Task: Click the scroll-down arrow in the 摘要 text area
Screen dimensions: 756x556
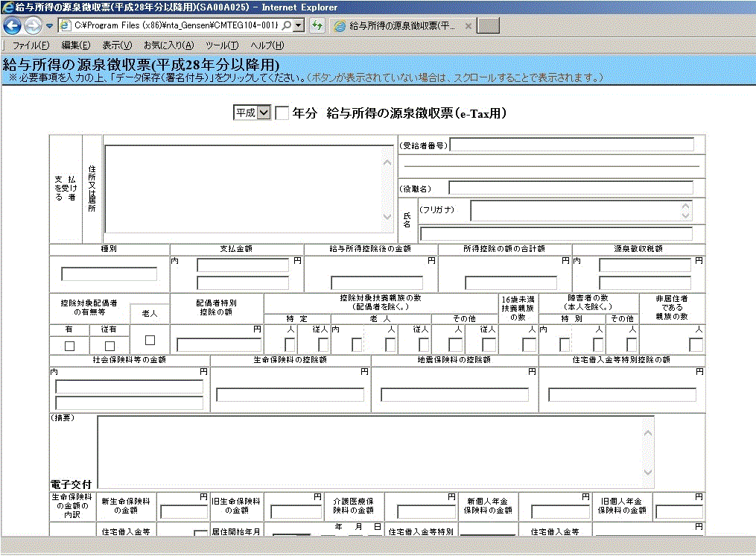Action: (x=646, y=472)
